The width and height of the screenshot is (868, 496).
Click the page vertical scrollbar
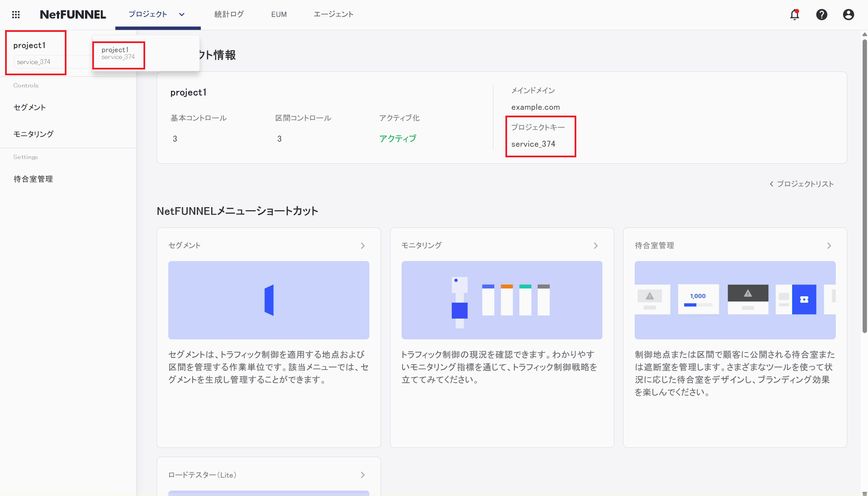864,186
